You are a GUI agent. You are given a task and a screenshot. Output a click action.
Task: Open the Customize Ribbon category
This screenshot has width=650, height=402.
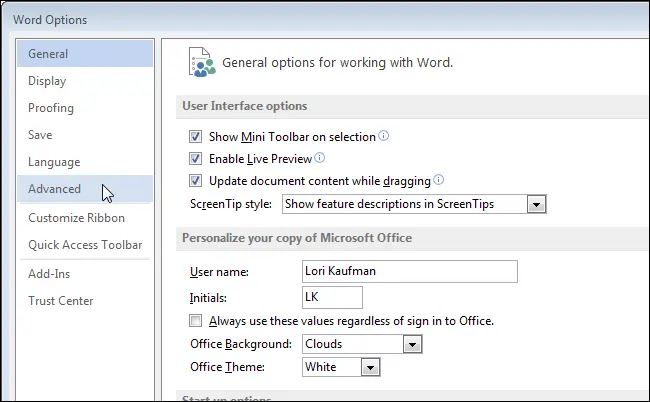(x=85, y=218)
